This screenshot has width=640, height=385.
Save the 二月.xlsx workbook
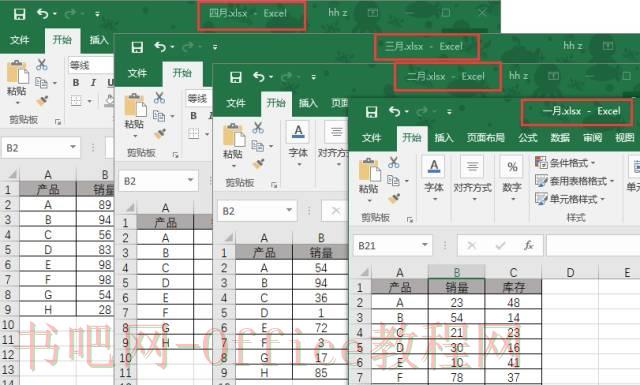pyautogui.click(x=236, y=78)
